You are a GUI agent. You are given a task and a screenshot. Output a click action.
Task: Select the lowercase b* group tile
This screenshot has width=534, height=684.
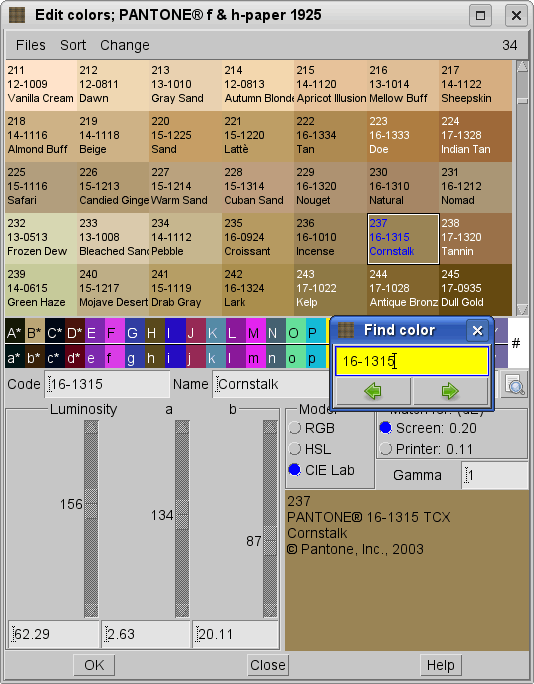tap(34, 358)
